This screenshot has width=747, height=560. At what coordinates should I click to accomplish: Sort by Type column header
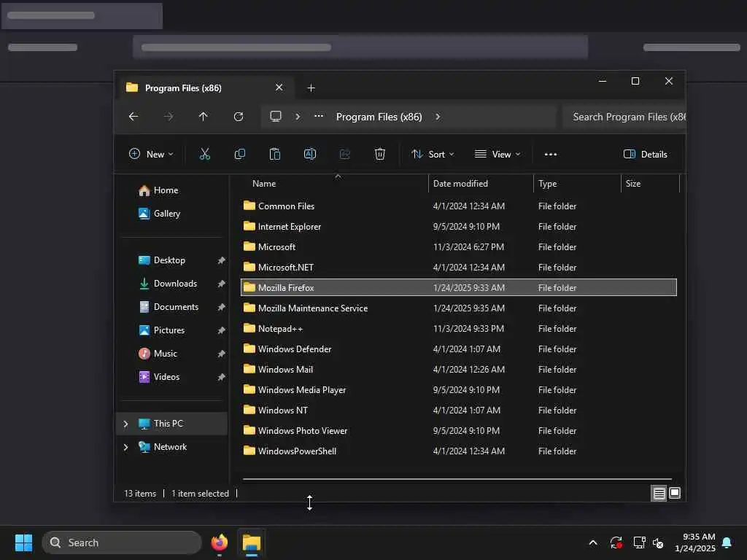coord(547,184)
